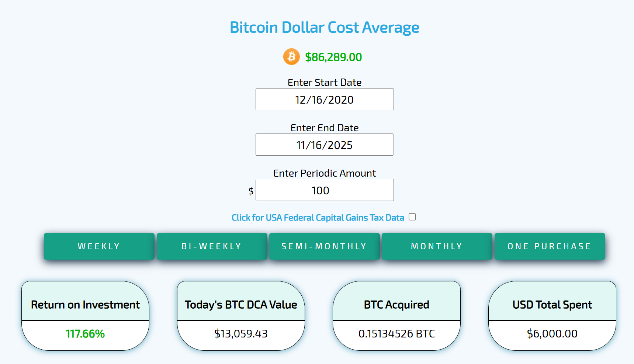Viewport: 634px width, 364px height.
Task: Edit the Periodic Amount input box
Action: click(325, 190)
